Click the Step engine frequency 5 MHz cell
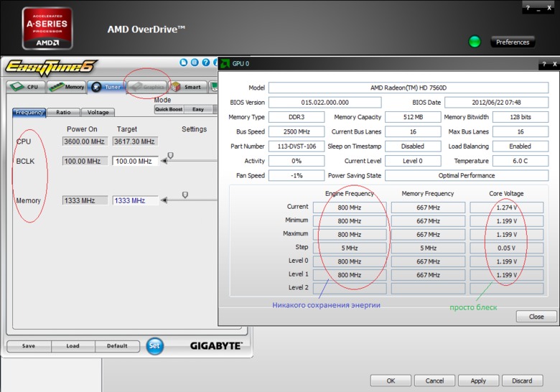 click(350, 248)
